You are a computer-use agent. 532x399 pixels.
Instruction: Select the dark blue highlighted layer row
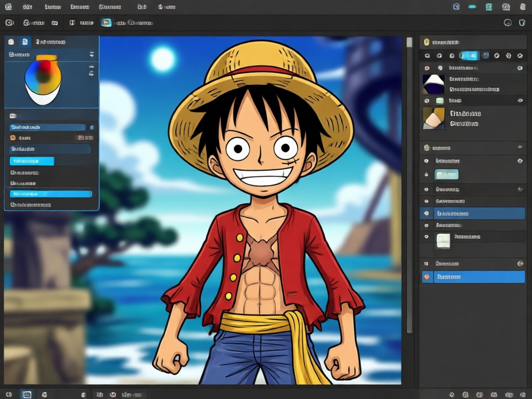(472, 214)
